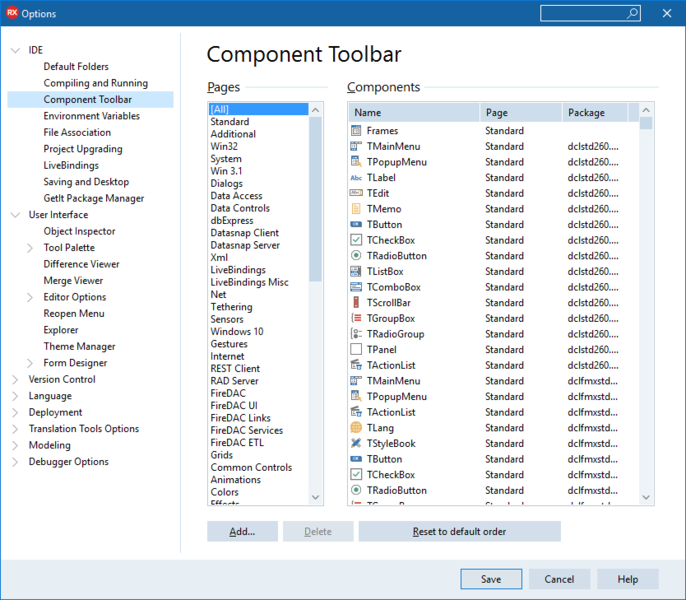Open GetIt Package Manager settings

tap(94, 198)
